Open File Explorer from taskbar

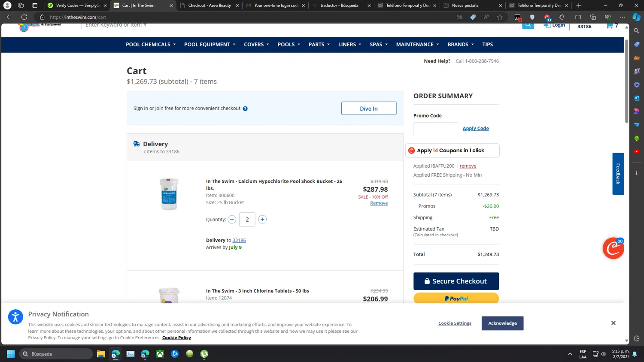coord(101,354)
